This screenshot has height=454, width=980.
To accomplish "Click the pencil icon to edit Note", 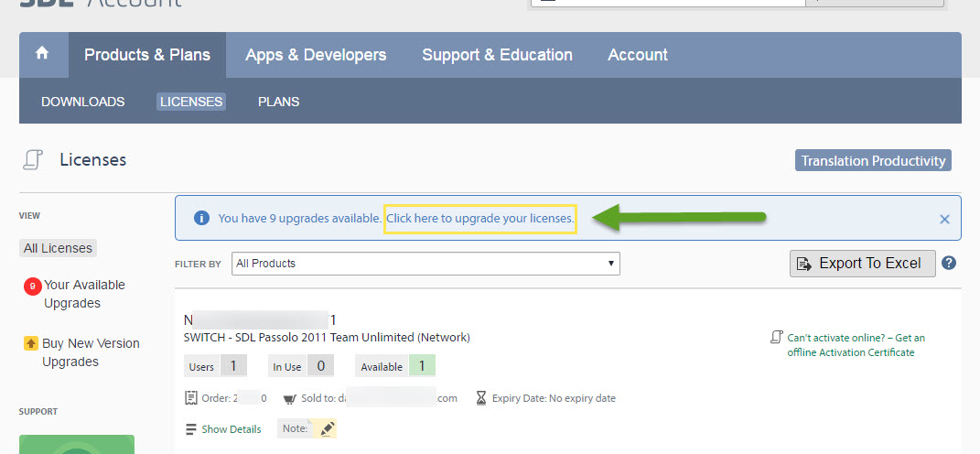I will coord(328,428).
